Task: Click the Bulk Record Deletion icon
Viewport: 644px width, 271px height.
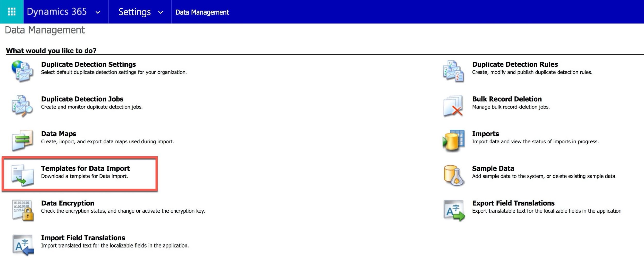Action: pyautogui.click(x=453, y=106)
